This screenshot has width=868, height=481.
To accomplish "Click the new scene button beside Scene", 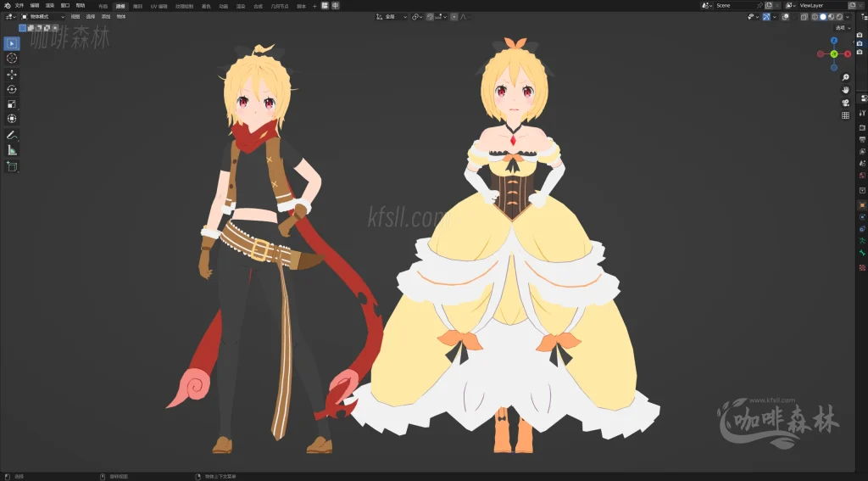I will click(x=769, y=6).
